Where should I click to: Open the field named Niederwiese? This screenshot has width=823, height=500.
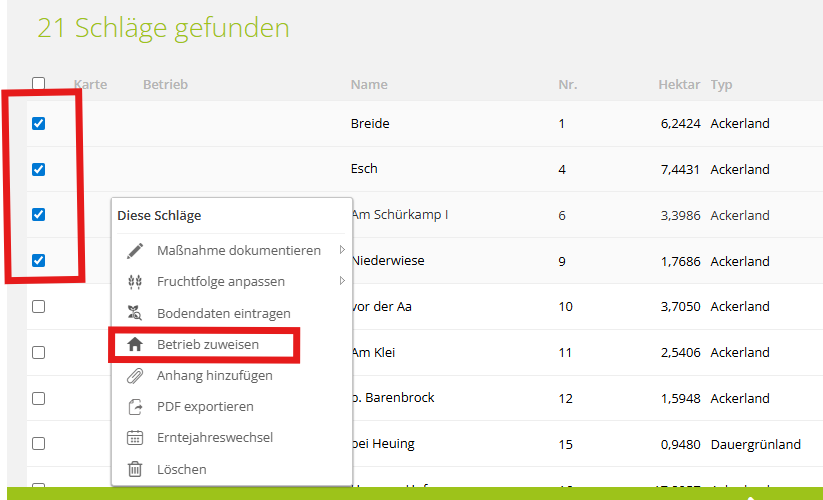pos(388,261)
